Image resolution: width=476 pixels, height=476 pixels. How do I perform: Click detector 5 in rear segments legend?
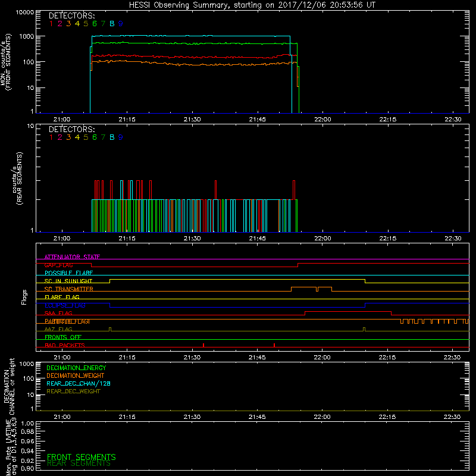click(x=86, y=137)
